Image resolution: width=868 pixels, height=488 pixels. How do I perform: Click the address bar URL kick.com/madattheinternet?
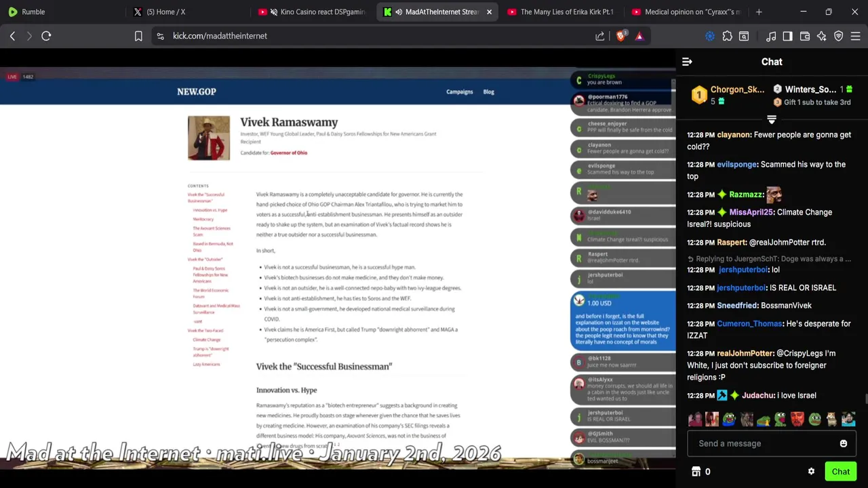click(220, 36)
